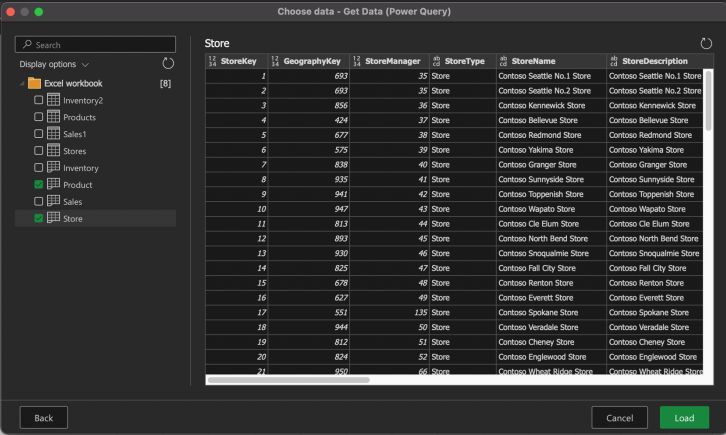Viewport: 726px width, 435px height.
Task: Click the StoreName text type icon
Action: click(503, 61)
